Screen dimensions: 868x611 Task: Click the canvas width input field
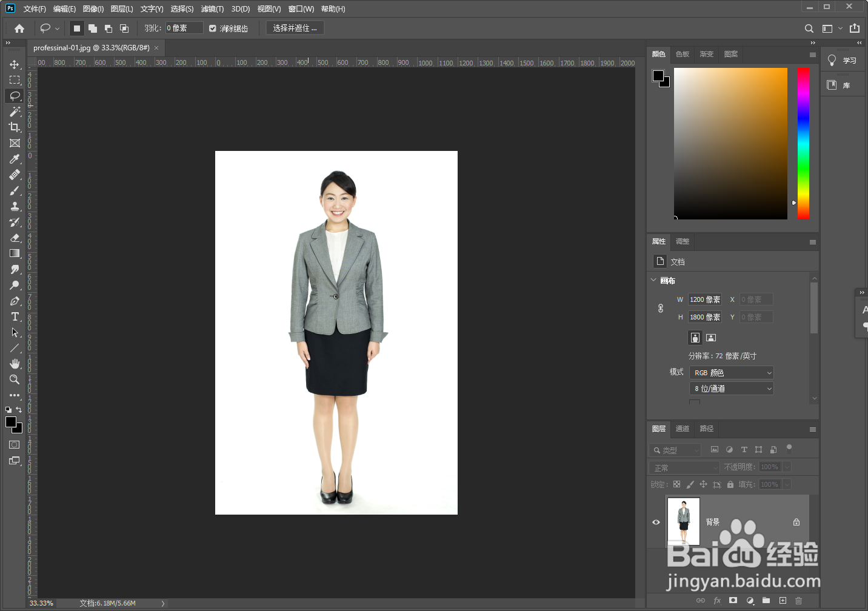coord(705,299)
